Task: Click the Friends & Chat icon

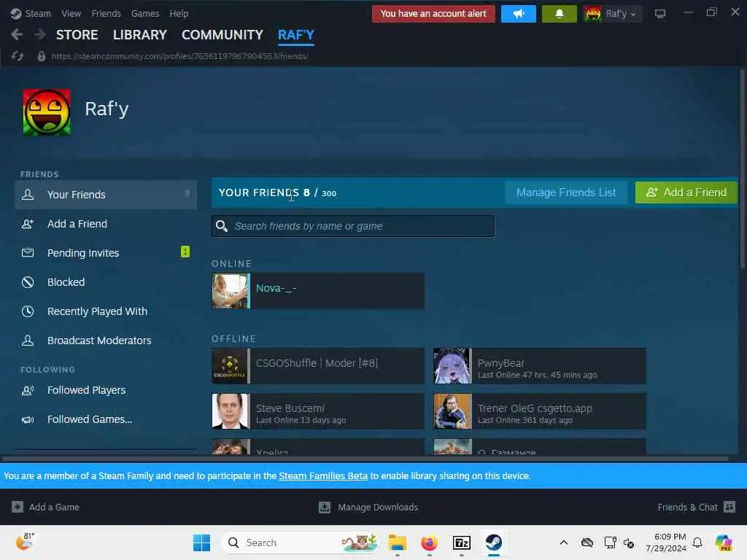Action: [729, 507]
